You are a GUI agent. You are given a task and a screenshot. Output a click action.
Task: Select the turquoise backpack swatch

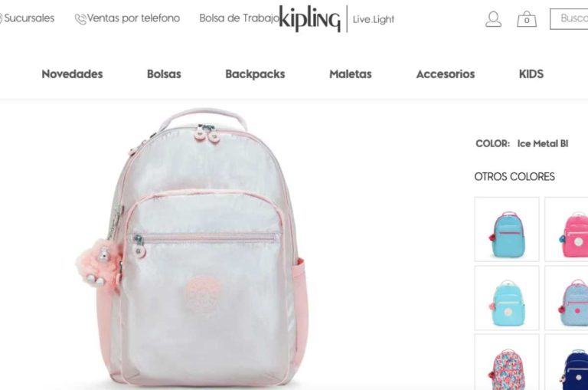pyautogui.click(x=507, y=298)
